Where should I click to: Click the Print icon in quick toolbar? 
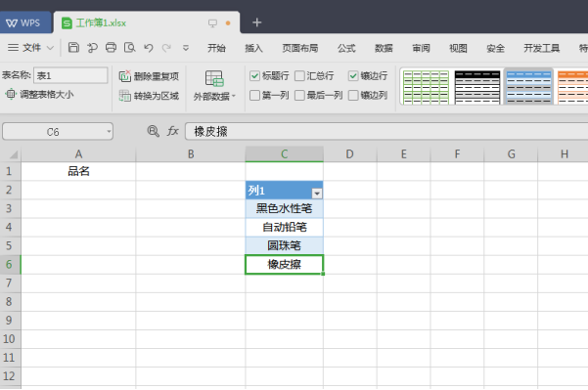111,48
